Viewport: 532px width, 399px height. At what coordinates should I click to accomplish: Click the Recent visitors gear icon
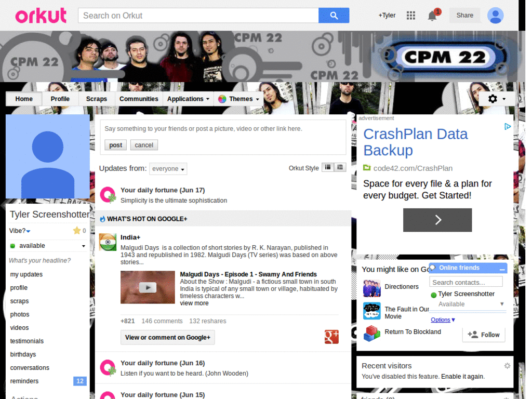(507, 366)
